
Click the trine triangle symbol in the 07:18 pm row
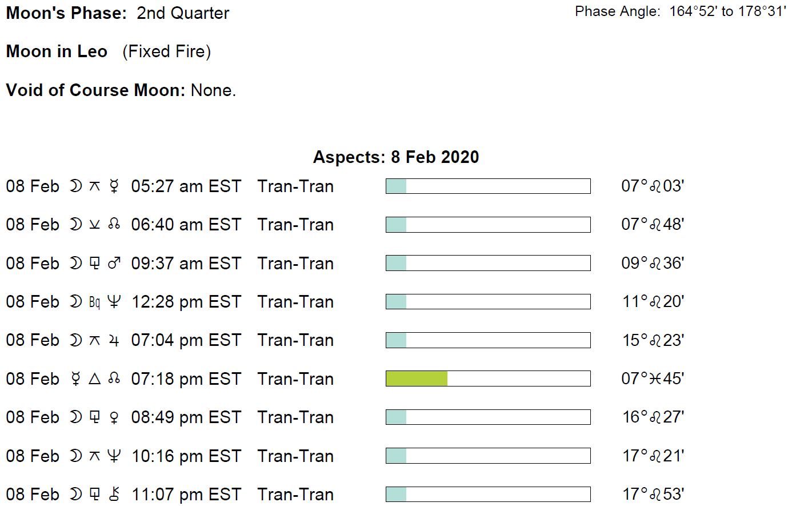click(x=95, y=378)
